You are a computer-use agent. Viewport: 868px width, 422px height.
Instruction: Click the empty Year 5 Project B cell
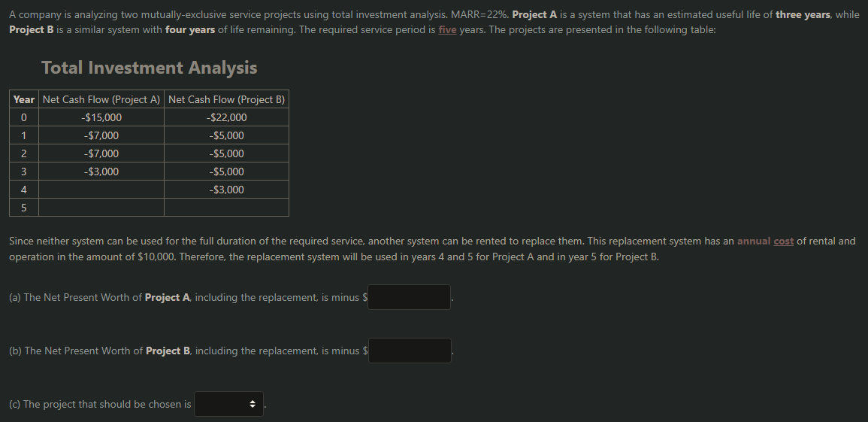[226, 208]
